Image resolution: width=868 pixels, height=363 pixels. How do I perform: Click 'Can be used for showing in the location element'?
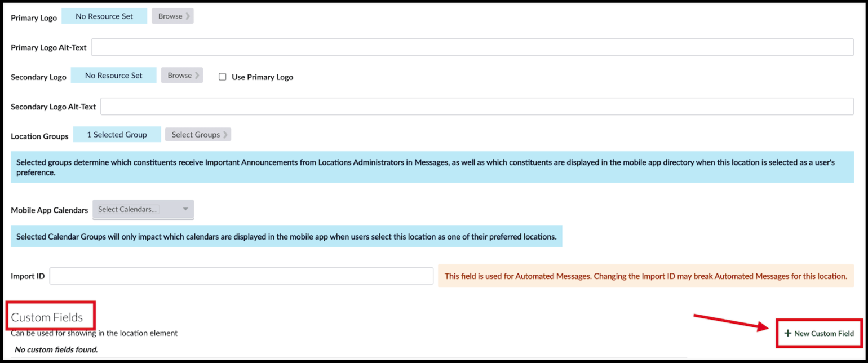tap(94, 333)
